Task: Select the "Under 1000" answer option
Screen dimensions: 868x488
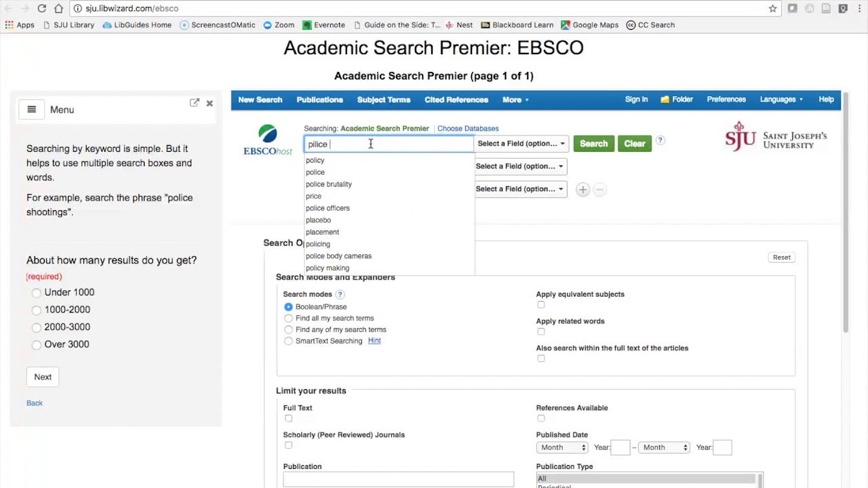Action: (x=37, y=293)
